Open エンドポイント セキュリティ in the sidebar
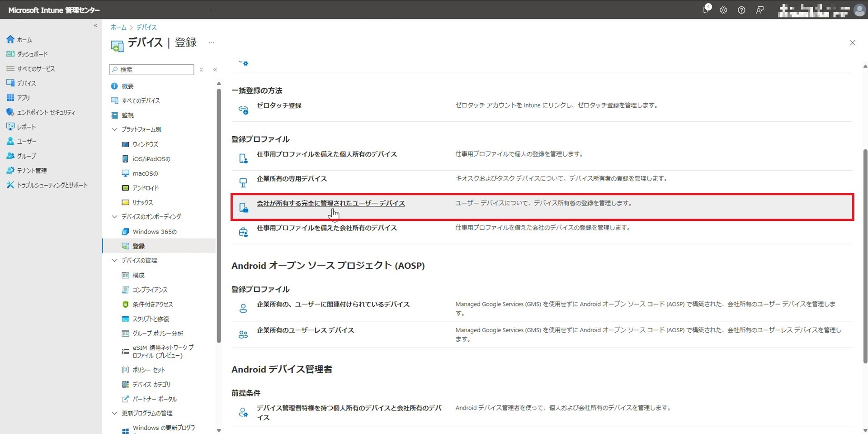Screen dimensions: 868x434 45,112
